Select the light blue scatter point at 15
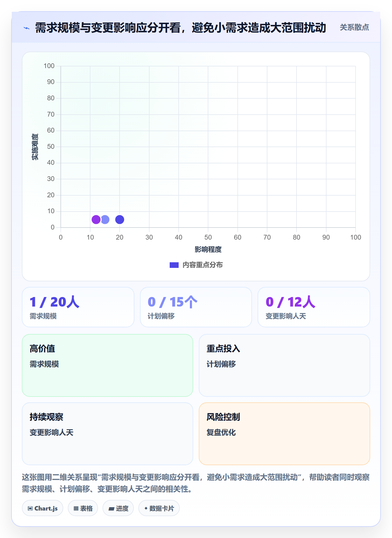The height and width of the screenshot is (538, 392). 105,220
